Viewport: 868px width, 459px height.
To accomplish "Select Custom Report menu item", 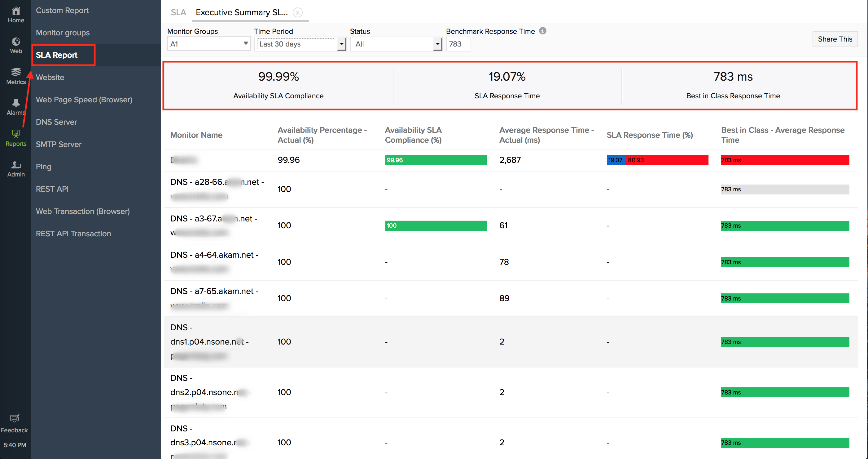I will pyautogui.click(x=62, y=10).
